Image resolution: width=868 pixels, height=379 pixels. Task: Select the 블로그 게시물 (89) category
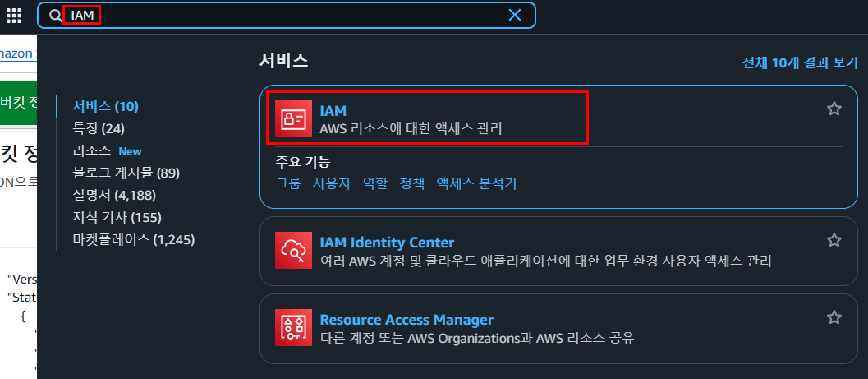[x=126, y=173]
